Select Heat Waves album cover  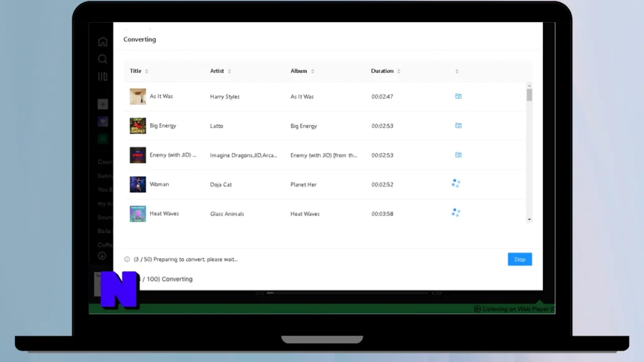point(138,214)
